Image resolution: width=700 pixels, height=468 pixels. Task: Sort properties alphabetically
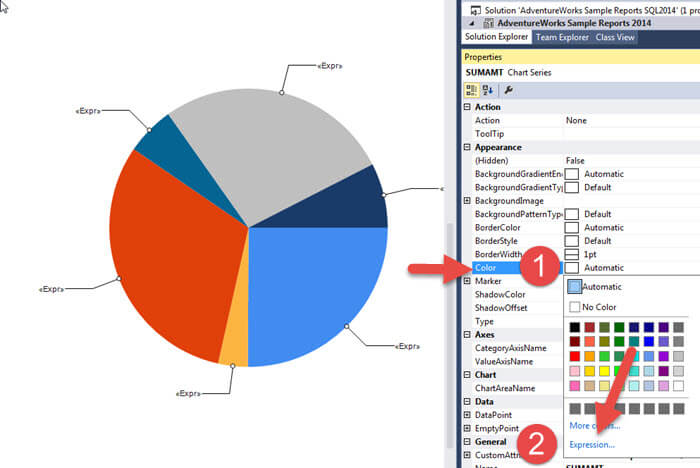pyautogui.click(x=488, y=90)
